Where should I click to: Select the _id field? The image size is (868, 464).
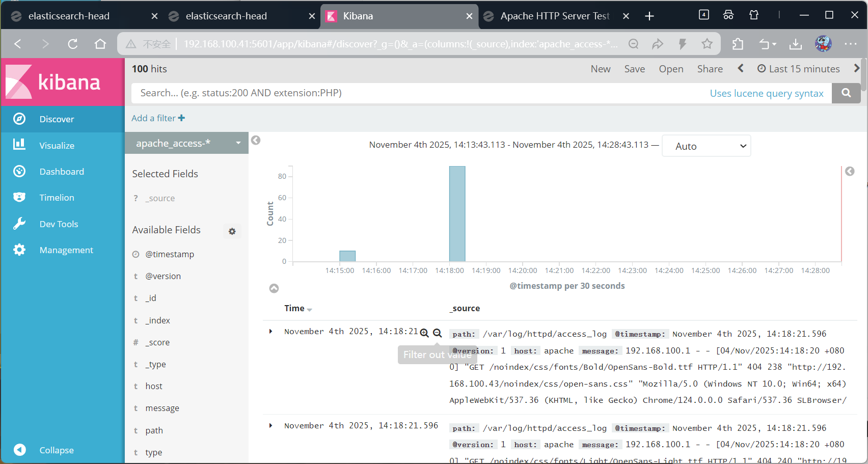[151, 298]
